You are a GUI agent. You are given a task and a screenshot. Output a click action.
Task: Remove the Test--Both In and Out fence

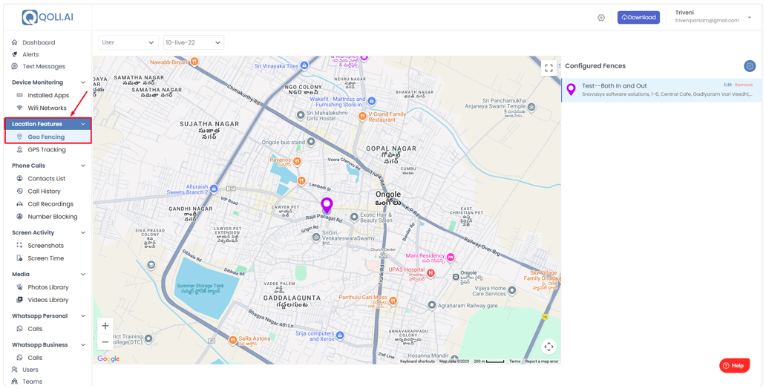coord(744,85)
